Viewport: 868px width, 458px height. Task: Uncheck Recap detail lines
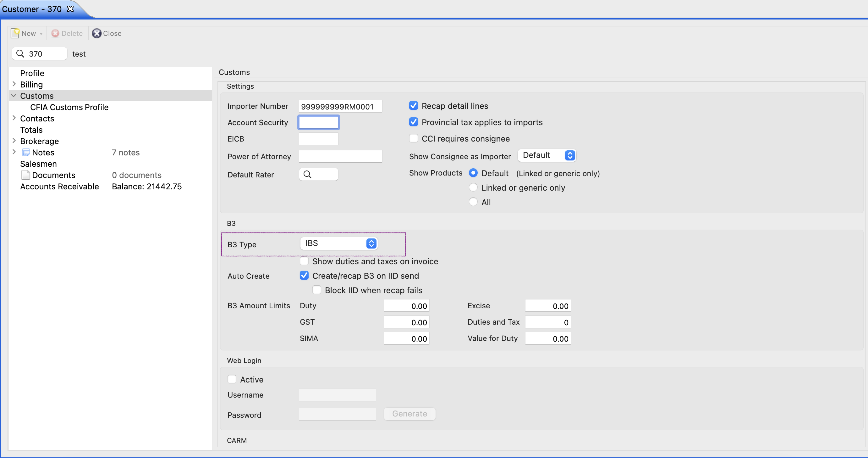[414, 106]
